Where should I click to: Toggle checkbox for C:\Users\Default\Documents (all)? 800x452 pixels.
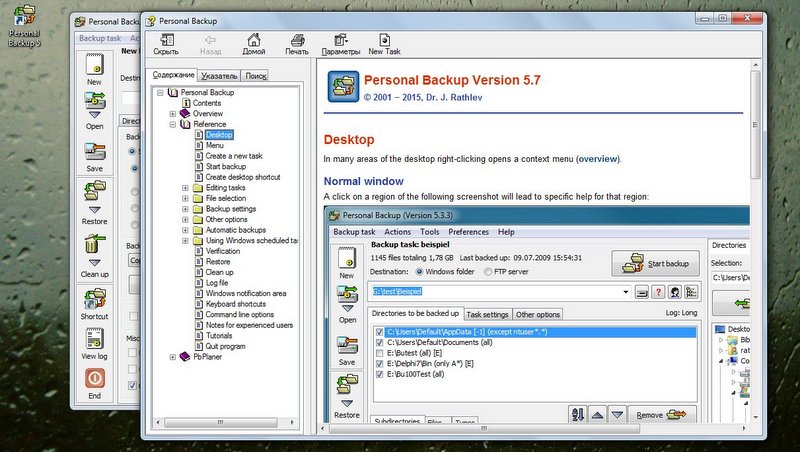379,343
